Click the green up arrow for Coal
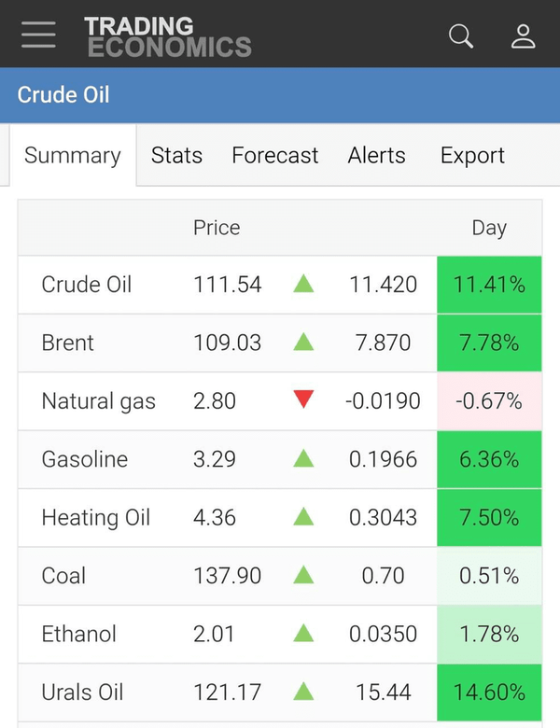560x728 pixels. pyautogui.click(x=303, y=576)
